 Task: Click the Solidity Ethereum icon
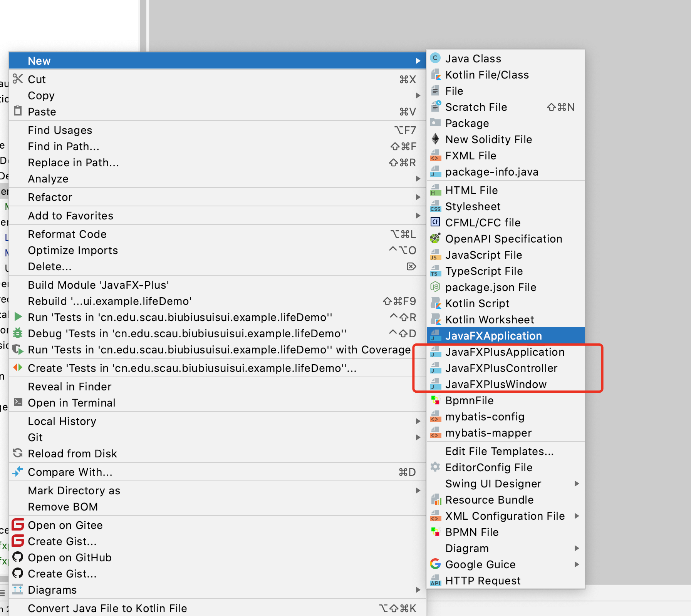pyautogui.click(x=435, y=139)
